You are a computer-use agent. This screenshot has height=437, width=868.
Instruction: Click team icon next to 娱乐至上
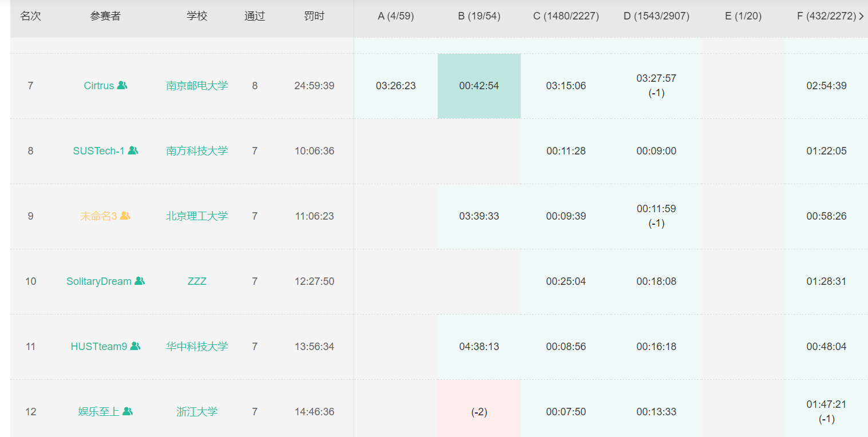point(128,411)
